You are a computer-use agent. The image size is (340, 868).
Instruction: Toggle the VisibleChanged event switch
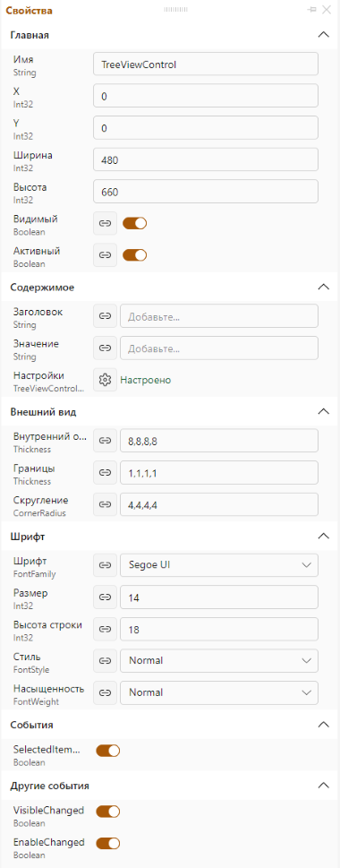click(107, 812)
